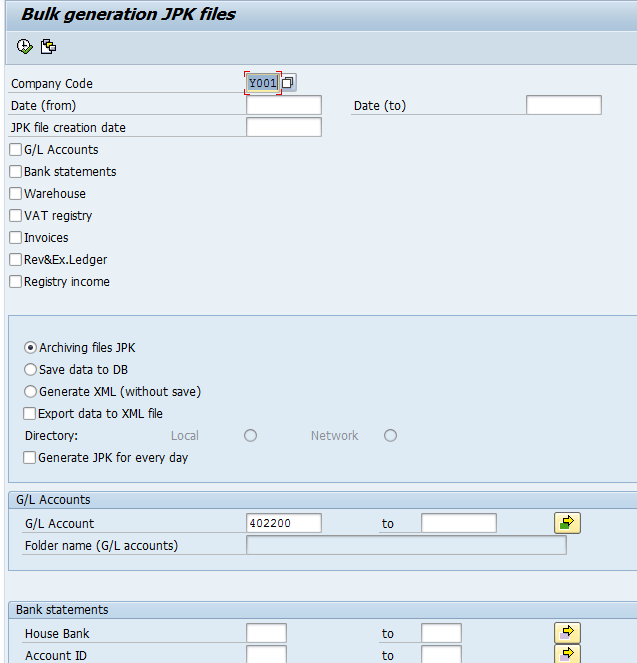Tick the G/L Accounts checkbox

(x=16, y=150)
